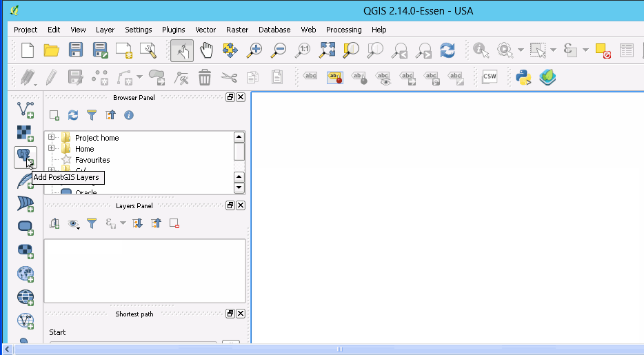Click Refresh icon in Browser Panel
The width and height of the screenshot is (644, 355).
pyautogui.click(x=73, y=115)
